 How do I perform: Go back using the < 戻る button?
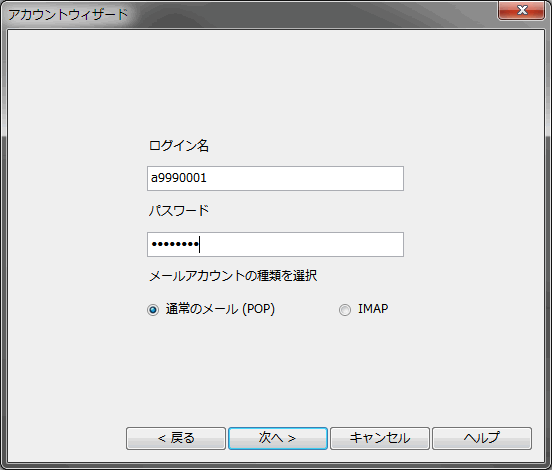[176, 438]
